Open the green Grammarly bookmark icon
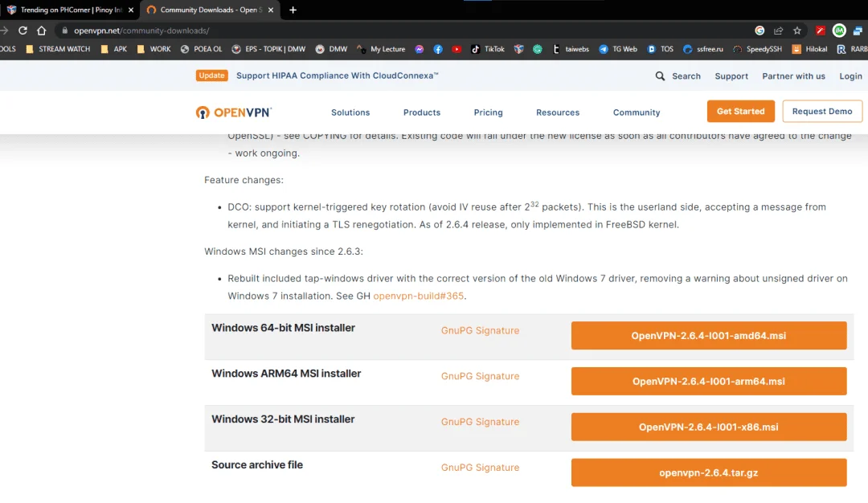868x503 pixels. pos(538,49)
